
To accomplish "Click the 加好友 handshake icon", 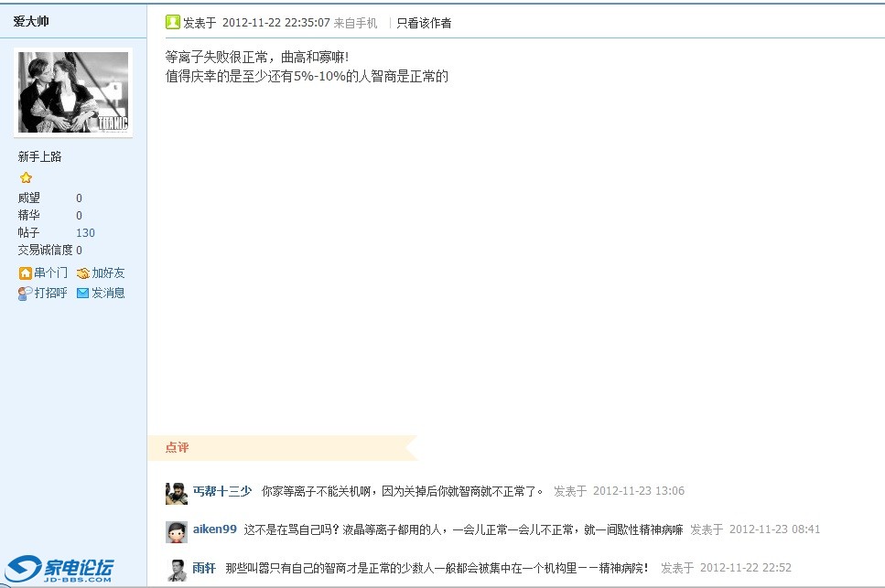I will [x=83, y=273].
